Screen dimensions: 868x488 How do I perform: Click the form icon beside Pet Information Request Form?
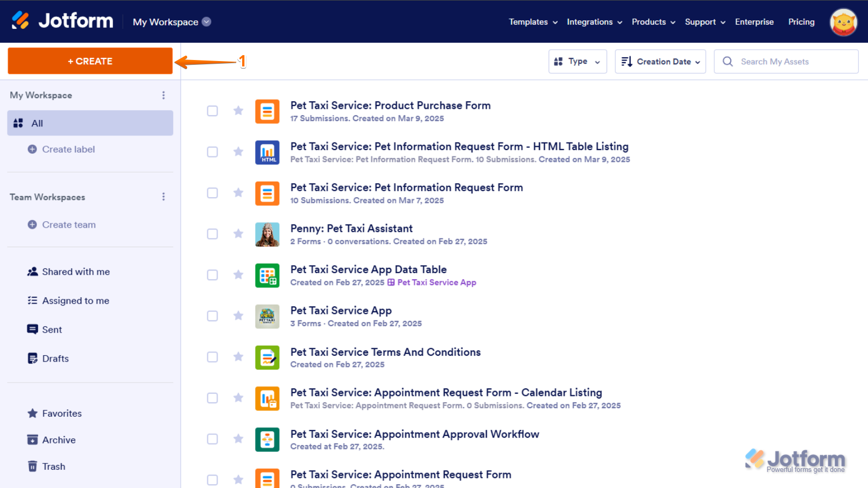[x=267, y=193]
